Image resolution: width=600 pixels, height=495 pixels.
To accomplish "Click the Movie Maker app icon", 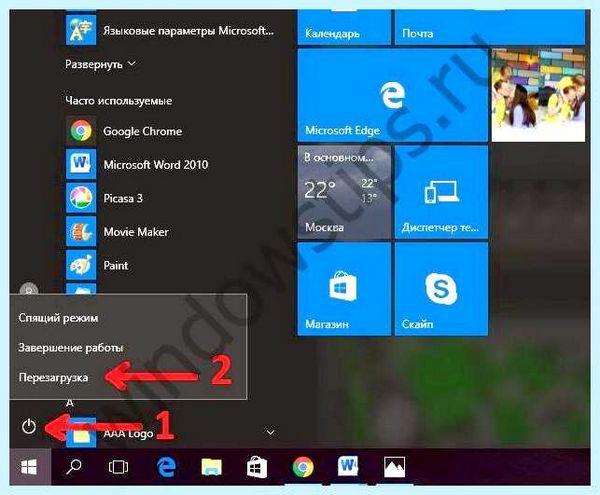I will click(x=81, y=231).
